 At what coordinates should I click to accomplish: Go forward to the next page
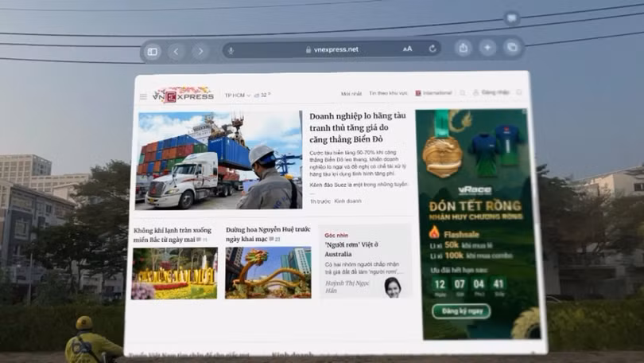coord(200,51)
